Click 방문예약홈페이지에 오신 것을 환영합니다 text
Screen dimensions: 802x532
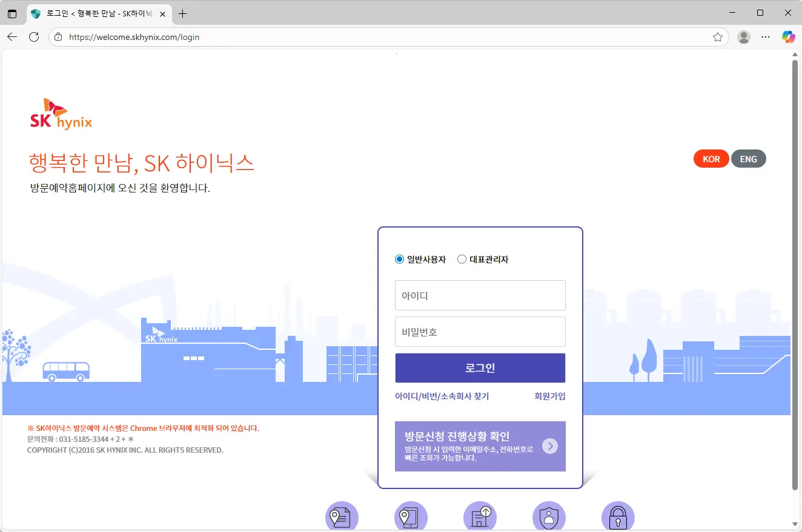[x=120, y=188]
